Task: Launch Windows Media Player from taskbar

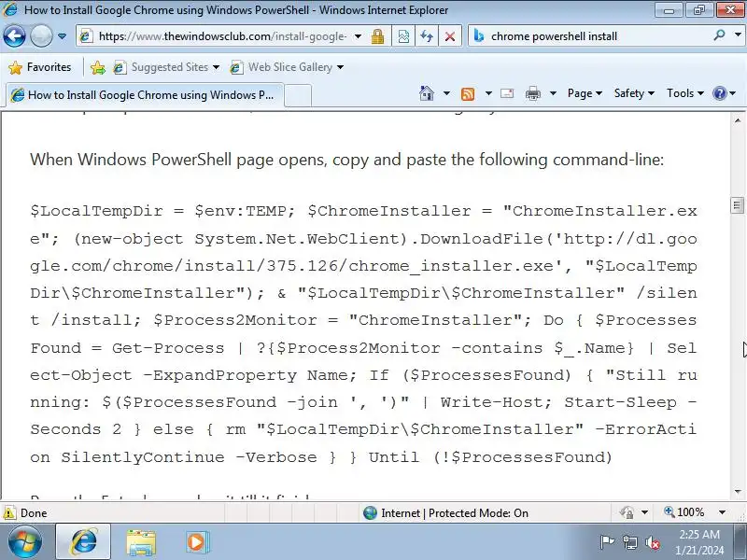Action: click(197, 542)
